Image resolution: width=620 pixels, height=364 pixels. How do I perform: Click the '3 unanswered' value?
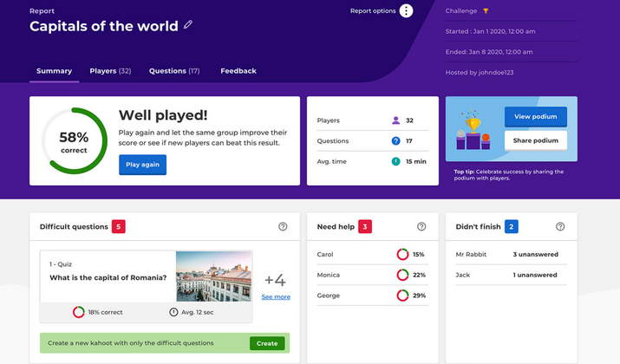click(x=535, y=254)
